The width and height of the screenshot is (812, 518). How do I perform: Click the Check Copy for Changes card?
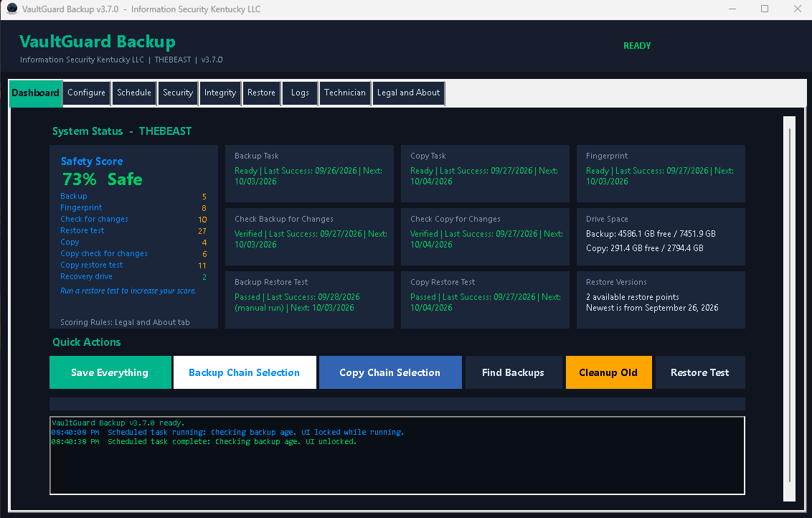[485, 237]
